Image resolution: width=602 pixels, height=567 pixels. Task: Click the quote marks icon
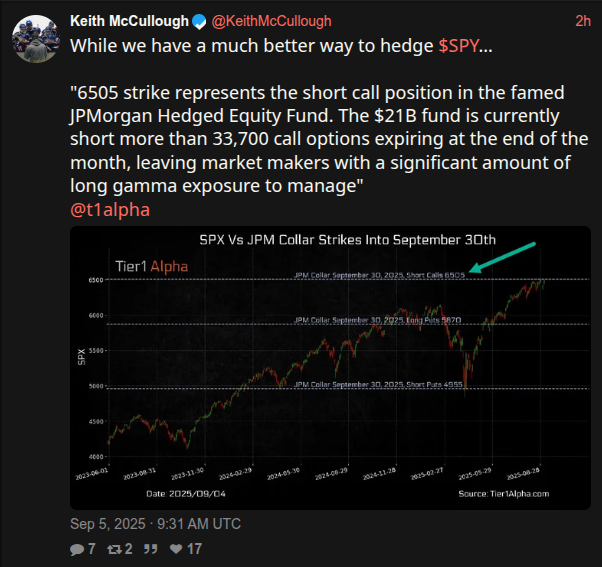(x=150, y=549)
